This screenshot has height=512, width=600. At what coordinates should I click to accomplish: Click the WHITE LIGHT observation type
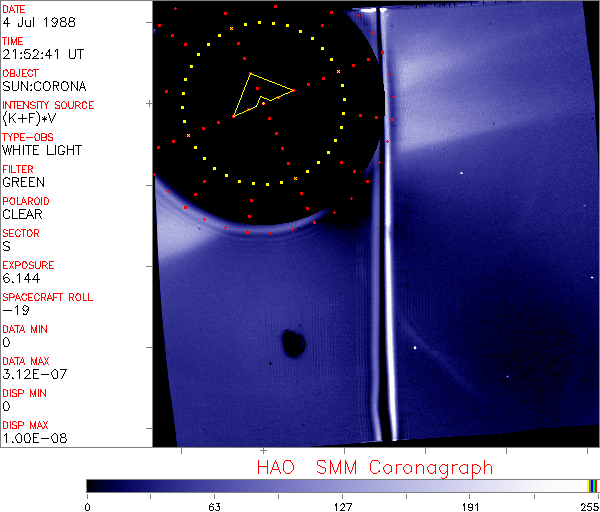point(42,150)
